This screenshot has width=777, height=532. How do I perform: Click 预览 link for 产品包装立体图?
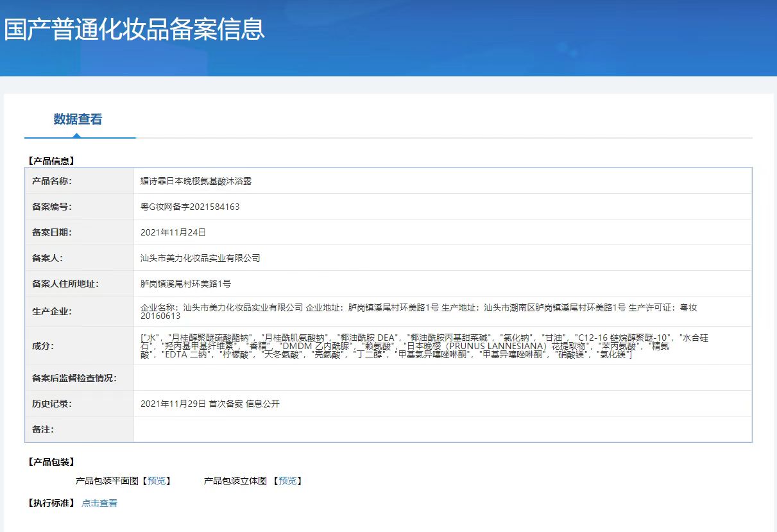point(287,481)
